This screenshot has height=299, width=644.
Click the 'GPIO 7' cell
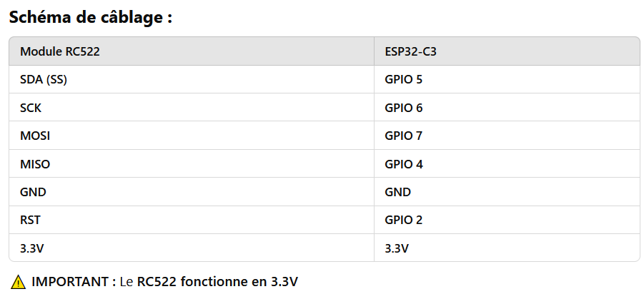[x=507, y=136]
